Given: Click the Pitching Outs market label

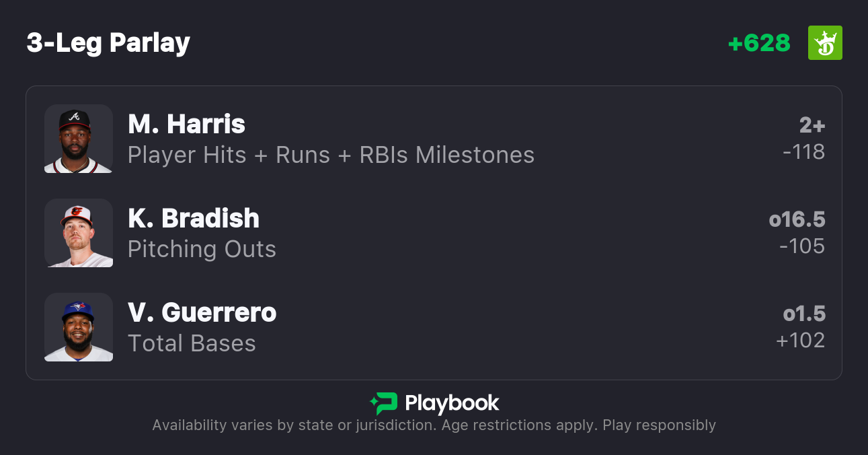Looking at the screenshot, I should 202,249.
